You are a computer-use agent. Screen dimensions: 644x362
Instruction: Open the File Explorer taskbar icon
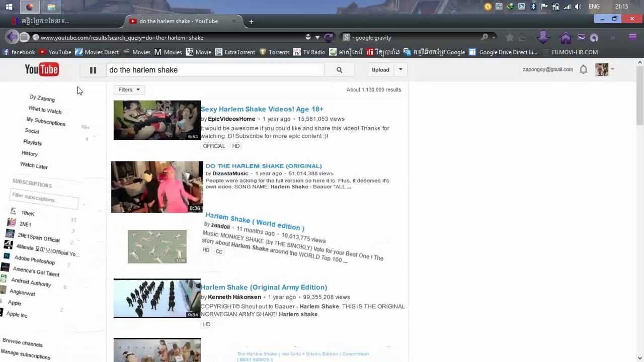click(x=51, y=7)
